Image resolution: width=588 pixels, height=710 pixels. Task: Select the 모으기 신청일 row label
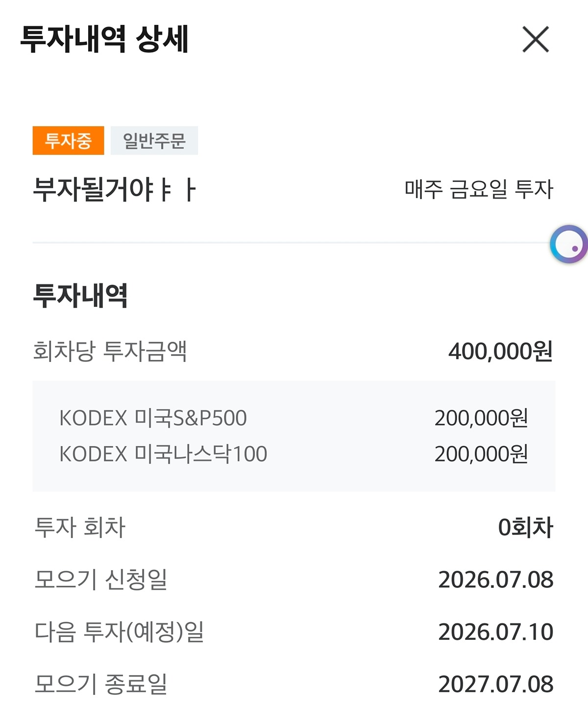click(101, 580)
